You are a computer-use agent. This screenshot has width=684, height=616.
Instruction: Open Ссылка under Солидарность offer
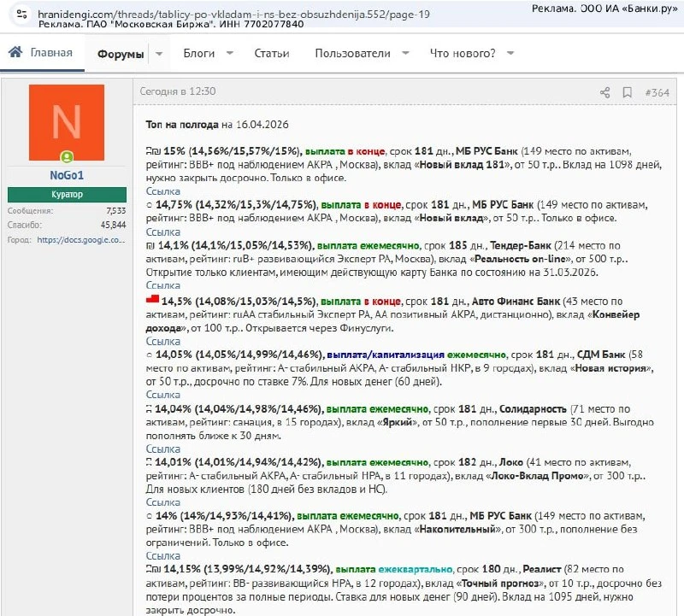[162, 449]
